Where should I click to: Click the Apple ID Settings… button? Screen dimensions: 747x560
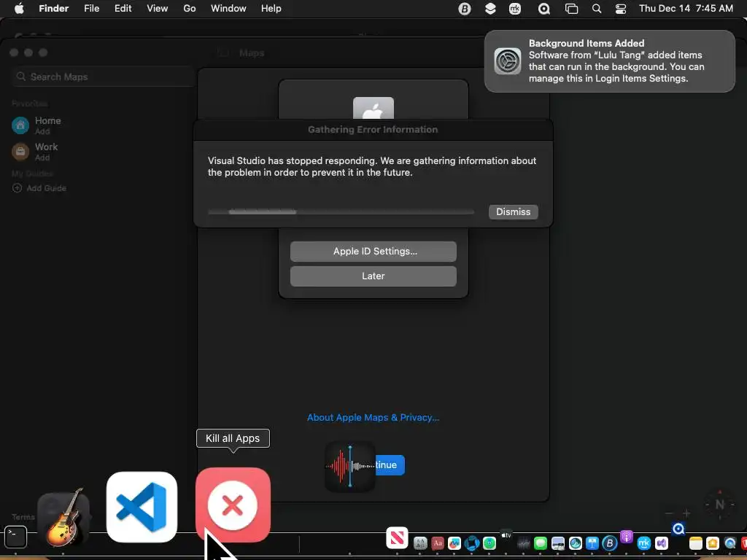click(373, 252)
